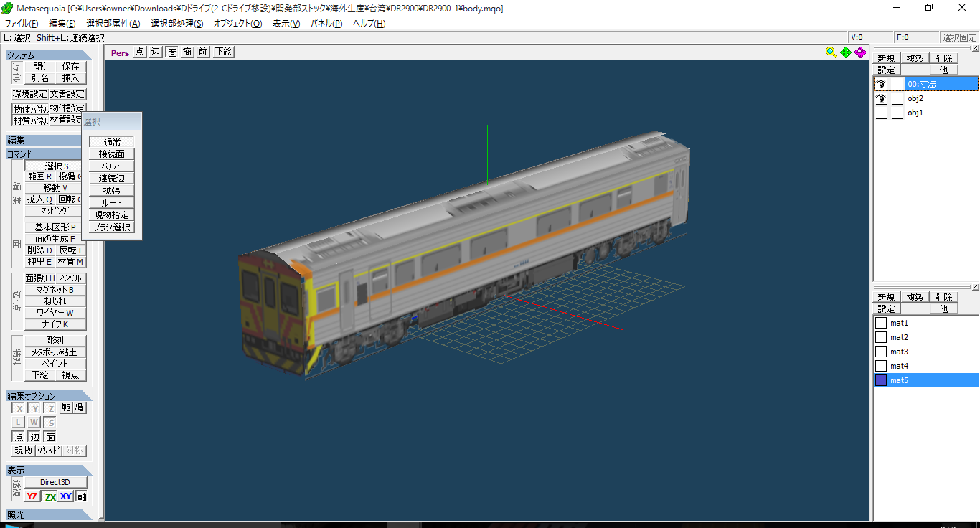Choose ブラシ選択 selection mode
The height and width of the screenshot is (528, 980).
tap(112, 227)
